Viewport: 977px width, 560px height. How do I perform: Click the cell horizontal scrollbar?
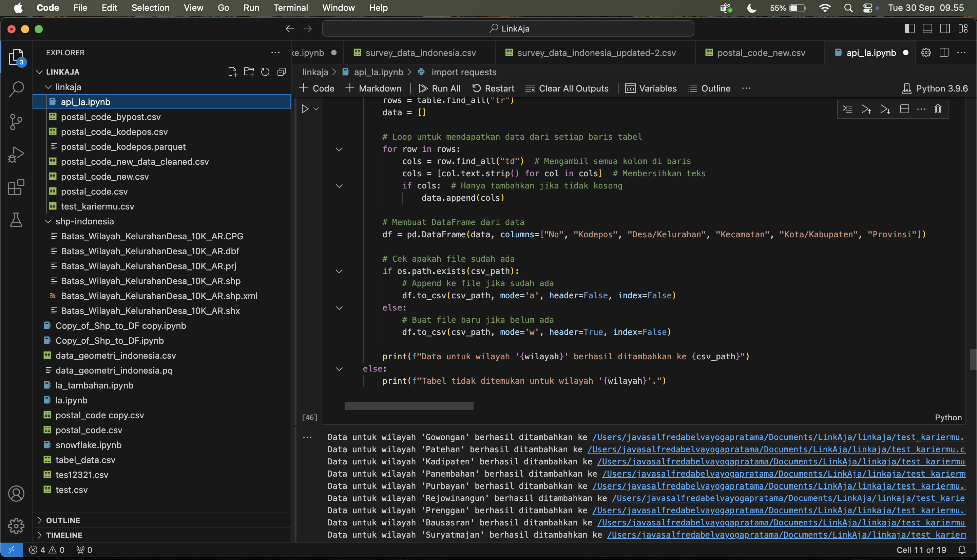(x=409, y=406)
